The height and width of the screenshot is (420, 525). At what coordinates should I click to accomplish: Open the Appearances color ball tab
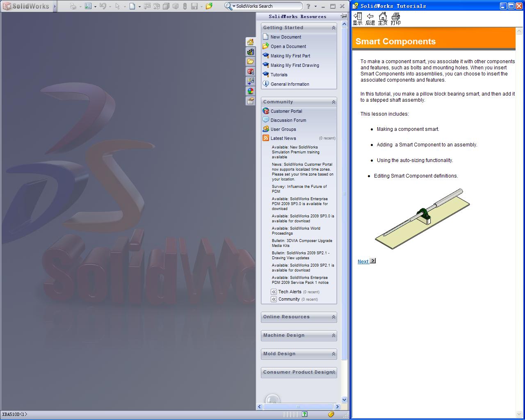(x=250, y=91)
